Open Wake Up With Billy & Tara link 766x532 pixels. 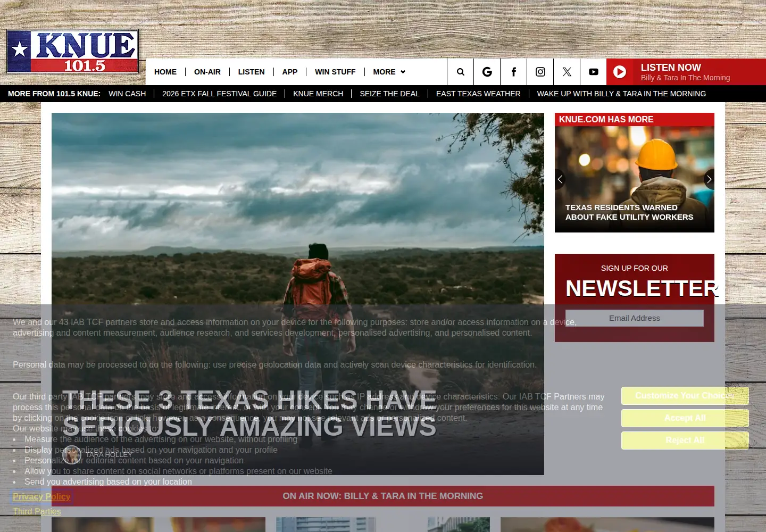click(621, 94)
